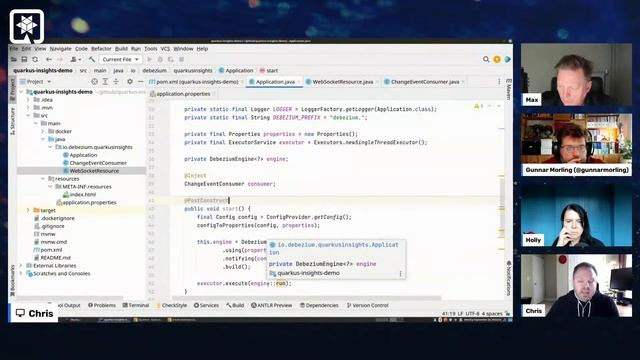Click the Search Everywhere magnifier icon
Viewport: 640px width, 360px height.
tap(486, 59)
